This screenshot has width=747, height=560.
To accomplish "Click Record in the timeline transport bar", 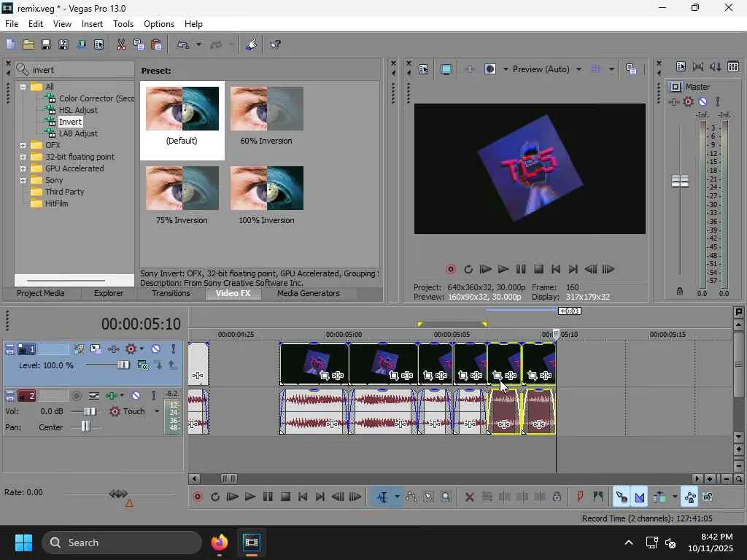I will (198, 497).
